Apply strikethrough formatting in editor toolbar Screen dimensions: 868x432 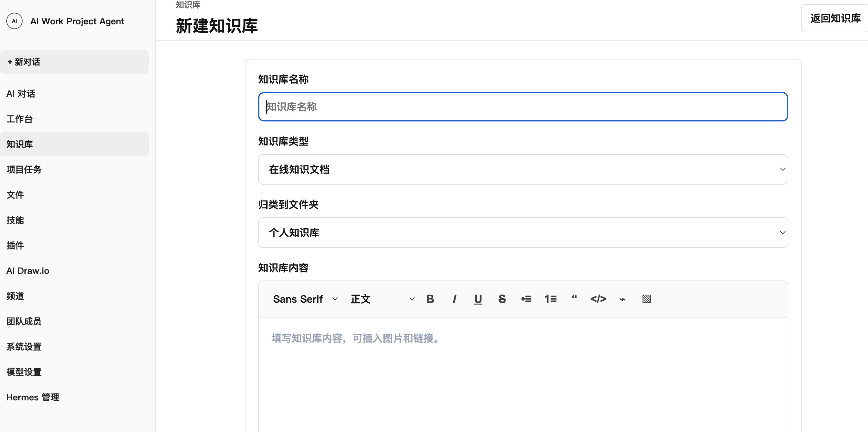[502, 299]
